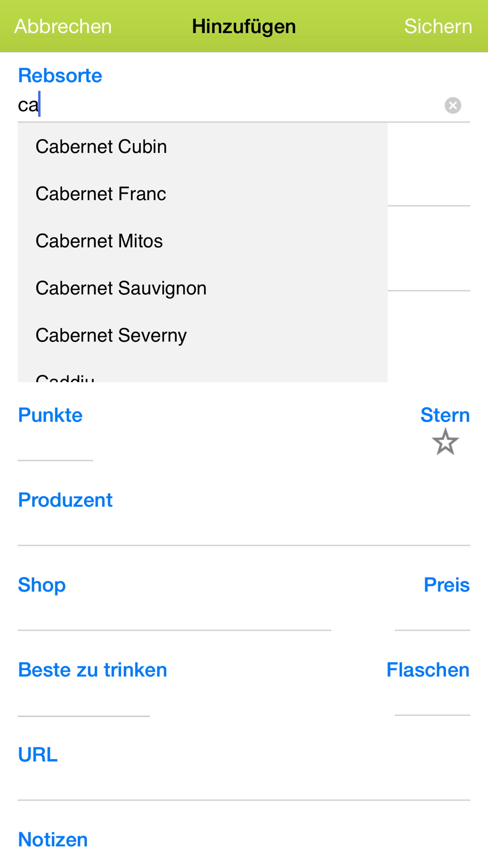Select Cabernet Cubin suggestion
Screen dimensions: 488x868
point(203,146)
